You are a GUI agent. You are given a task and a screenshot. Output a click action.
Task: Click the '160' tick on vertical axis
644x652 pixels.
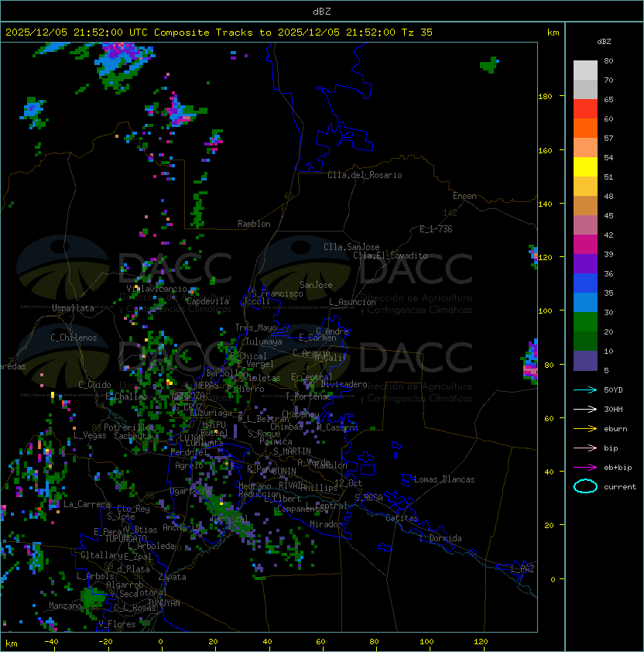[x=545, y=150]
